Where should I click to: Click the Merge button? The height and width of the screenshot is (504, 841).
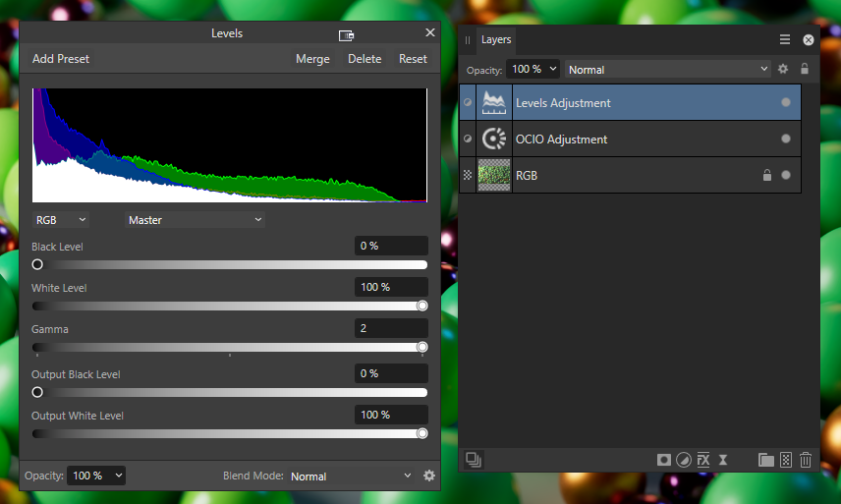tap(312, 59)
